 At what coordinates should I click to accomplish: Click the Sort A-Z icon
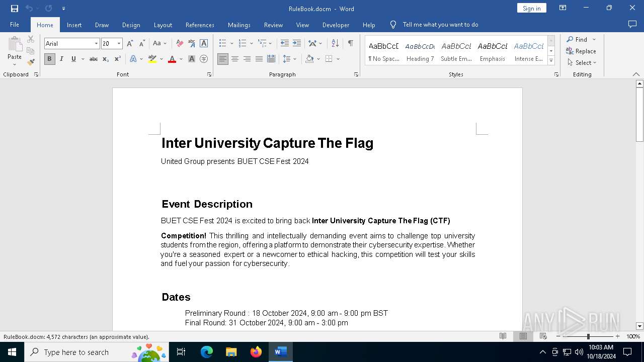click(x=335, y=44)
